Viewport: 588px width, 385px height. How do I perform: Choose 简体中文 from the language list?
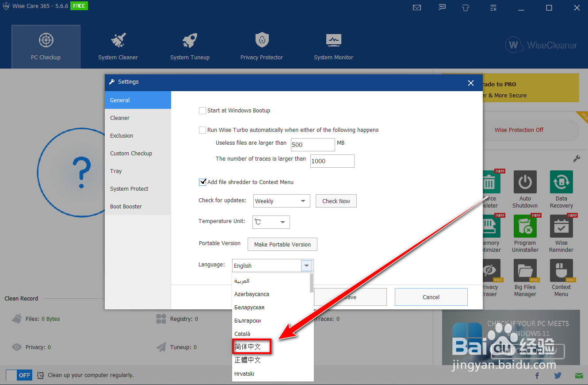coord(271,347)
